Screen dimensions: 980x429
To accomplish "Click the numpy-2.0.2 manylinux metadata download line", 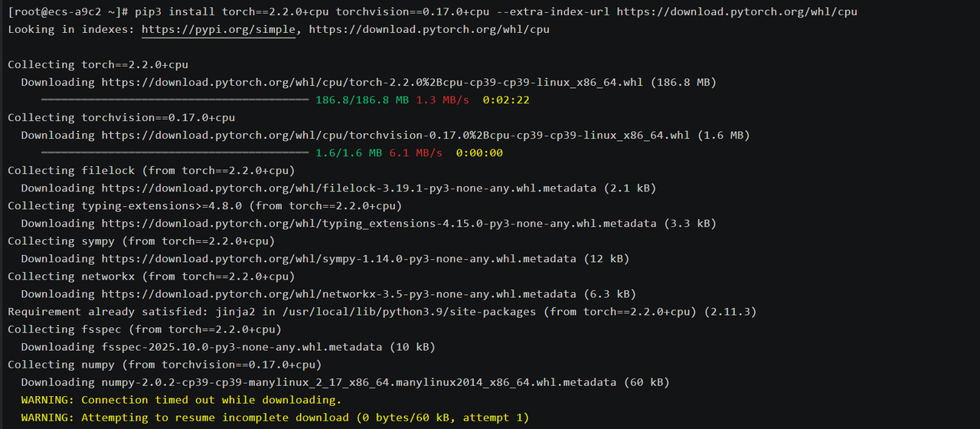I will pyautogui.click(x=345, y=382).
